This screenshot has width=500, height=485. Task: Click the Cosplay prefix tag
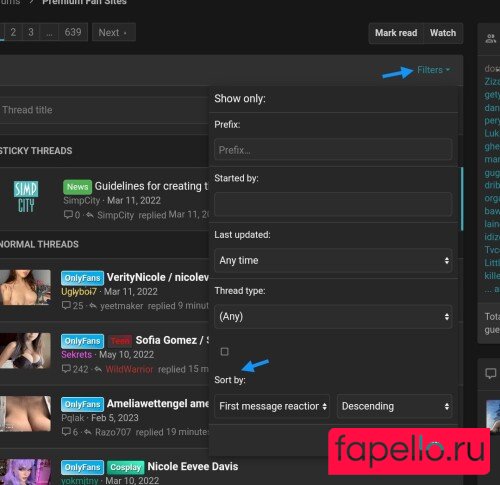point(126,467)
